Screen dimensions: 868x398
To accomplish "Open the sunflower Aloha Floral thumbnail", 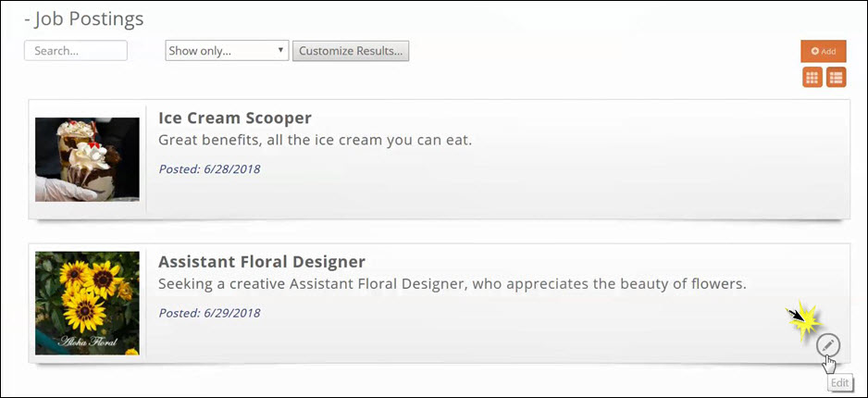I will point(87,303).
